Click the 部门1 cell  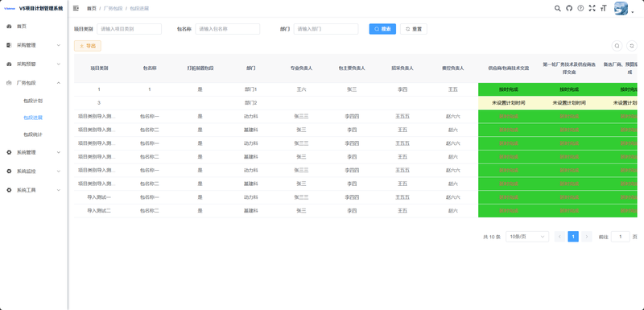pos(250,89)
